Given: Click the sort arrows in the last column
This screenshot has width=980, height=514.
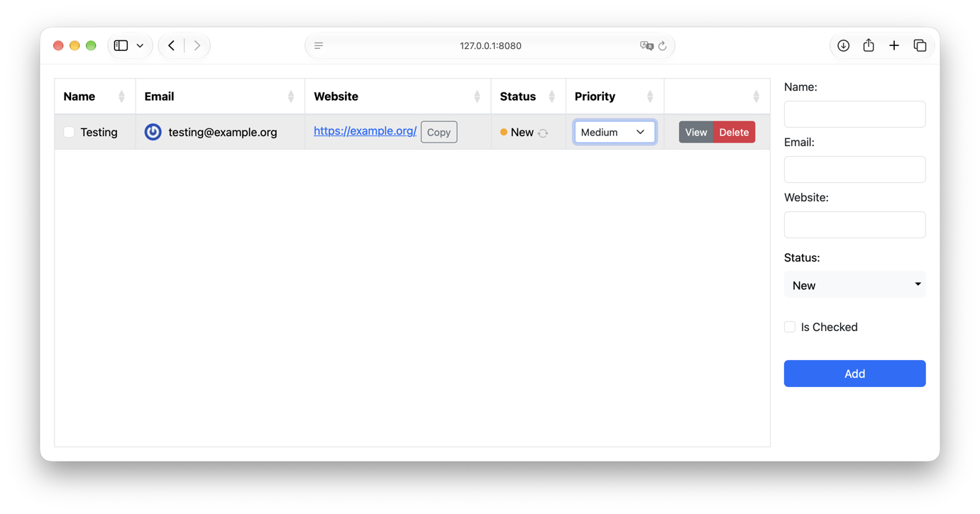Looking at the screenshot, I should pyautogui.click(x=756, y=96).
